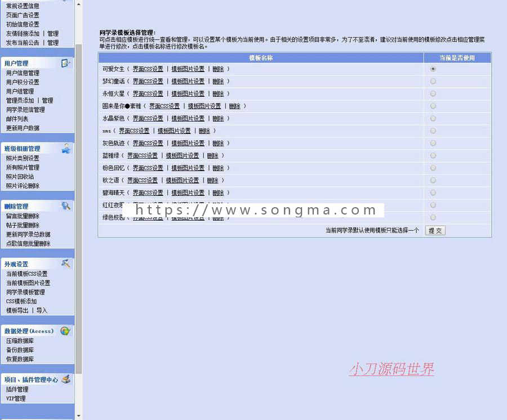Open 模板图片设置 for 蓝雅绿 template

[x=183, y=155]
